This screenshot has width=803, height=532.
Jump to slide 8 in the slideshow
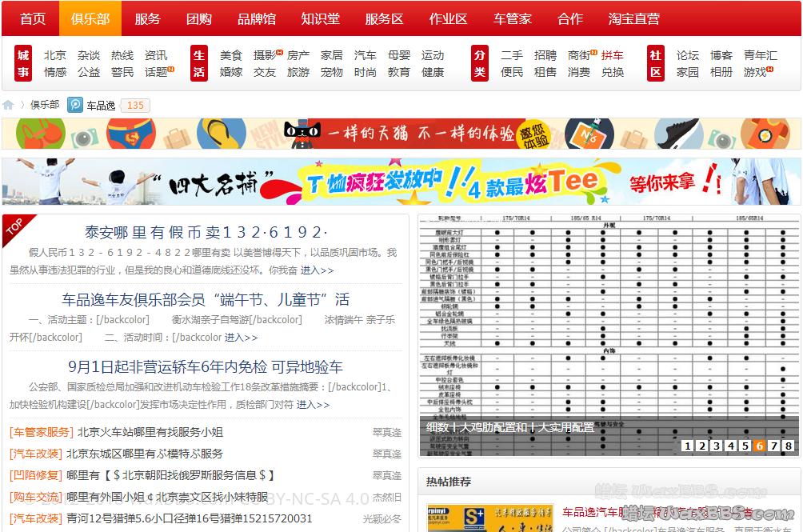788,446
